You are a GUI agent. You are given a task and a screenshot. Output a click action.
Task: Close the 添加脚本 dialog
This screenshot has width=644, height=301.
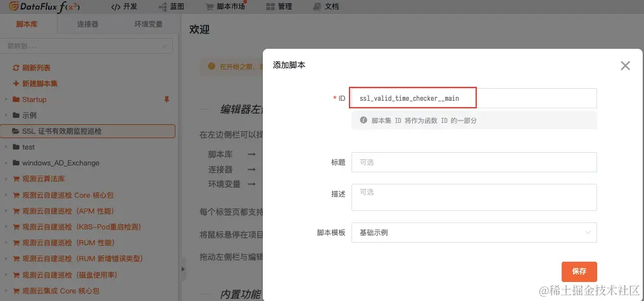pyautogui.click(x=625, y=66)
